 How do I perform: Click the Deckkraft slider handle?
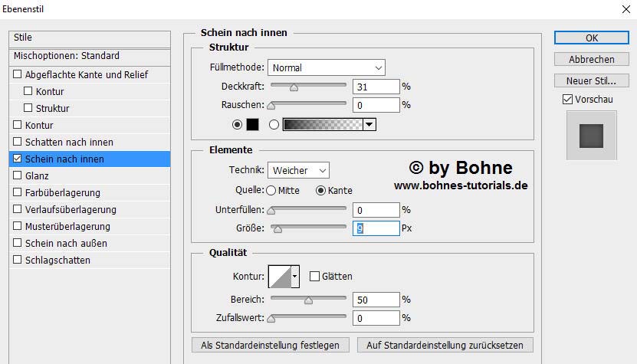[x=293, y=87]
